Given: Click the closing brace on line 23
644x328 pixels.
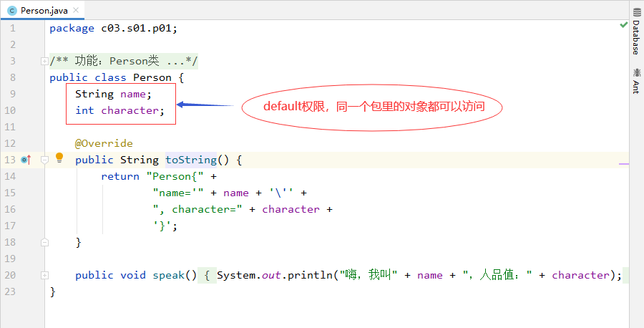Looking at the screenshot, I should pos(52,292).
